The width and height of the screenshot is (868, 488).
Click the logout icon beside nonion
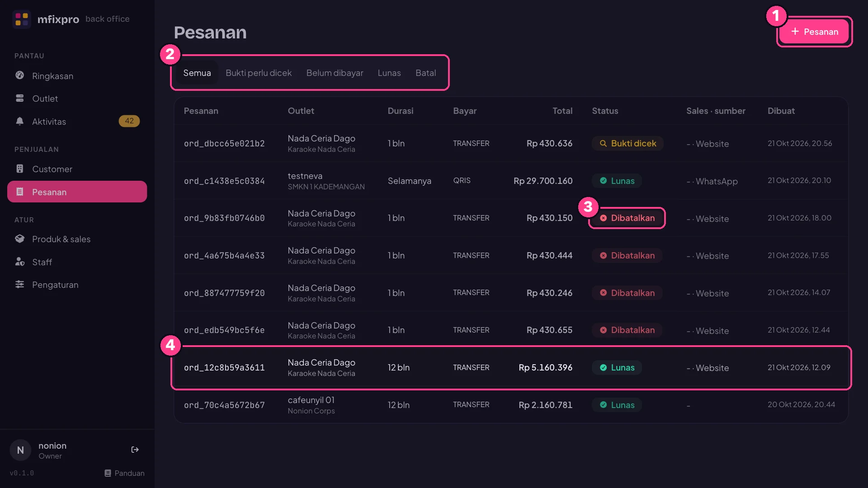click(135, 450)
